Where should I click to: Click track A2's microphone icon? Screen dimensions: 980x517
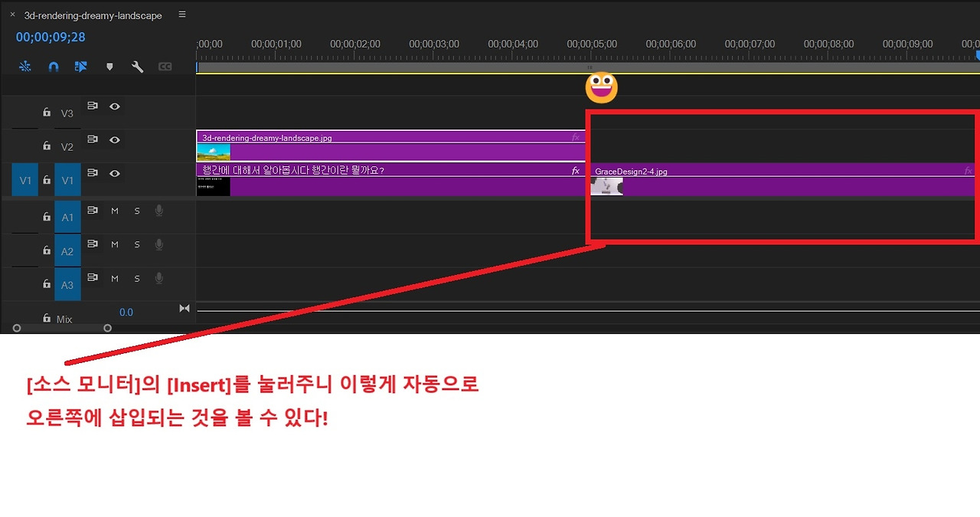pos(158,244)
